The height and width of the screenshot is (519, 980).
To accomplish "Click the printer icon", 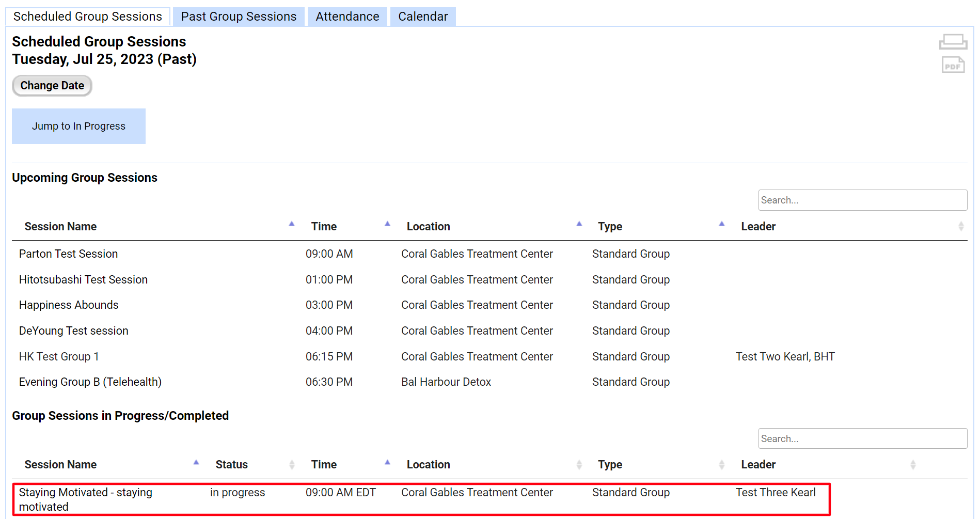I will pos(953,42).
